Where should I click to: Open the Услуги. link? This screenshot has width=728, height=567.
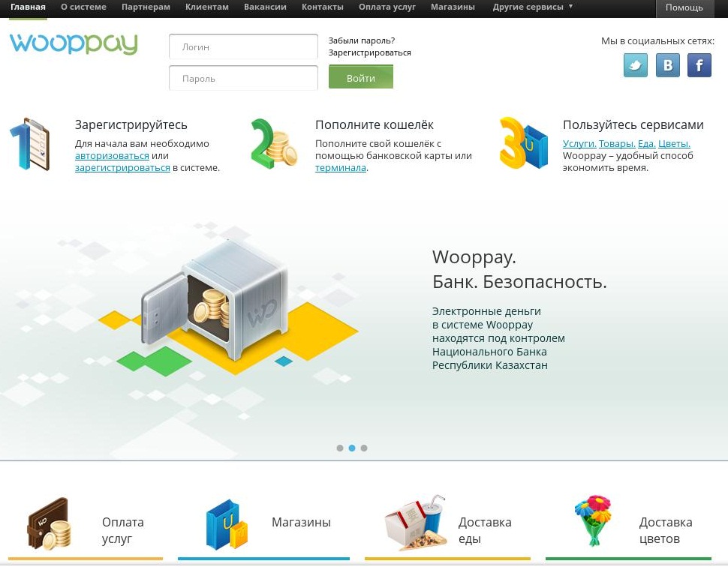[x=579, y=144]
